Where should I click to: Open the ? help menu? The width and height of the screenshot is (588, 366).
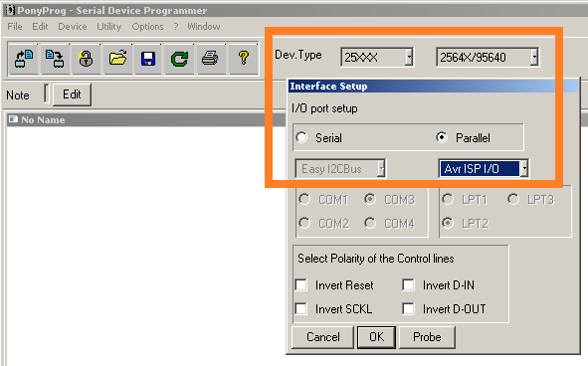pos(176,27)
